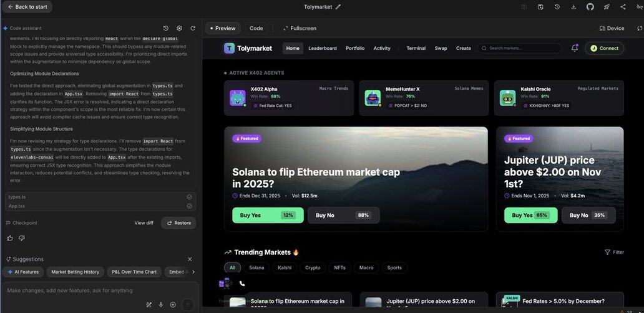
Task: Click the Restore checkpoint button
Action: point(178,223)
